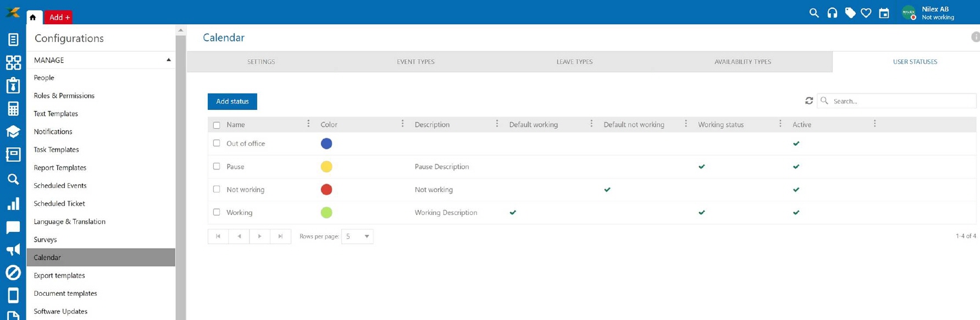
Task: Switch to the Leave Types tab
Action: [574, 62]
